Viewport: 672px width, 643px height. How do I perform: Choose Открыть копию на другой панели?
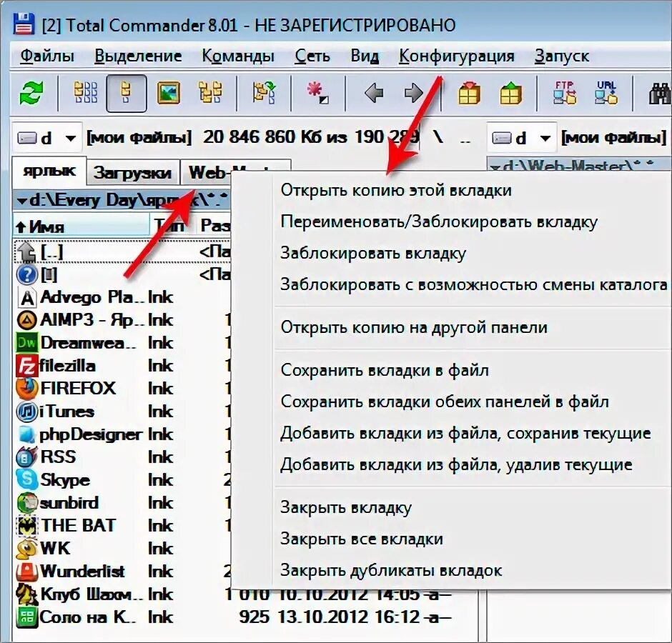point(451,327)
